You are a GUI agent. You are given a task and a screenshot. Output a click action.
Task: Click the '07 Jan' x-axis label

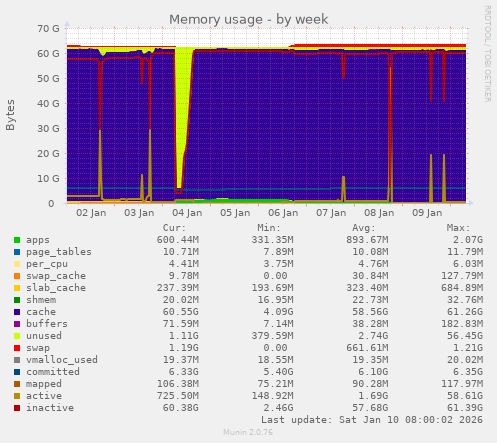(x=331, y=213)
